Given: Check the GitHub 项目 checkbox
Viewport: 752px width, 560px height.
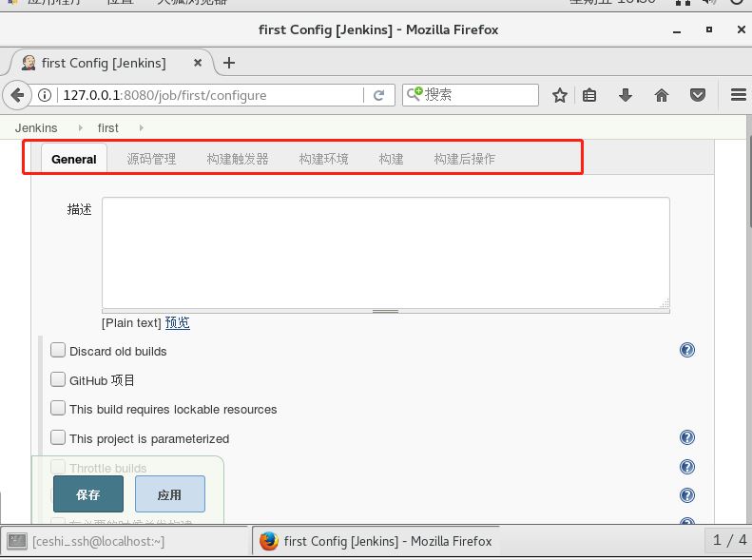Looking at the screenshot, I should (x=58, y=379).
